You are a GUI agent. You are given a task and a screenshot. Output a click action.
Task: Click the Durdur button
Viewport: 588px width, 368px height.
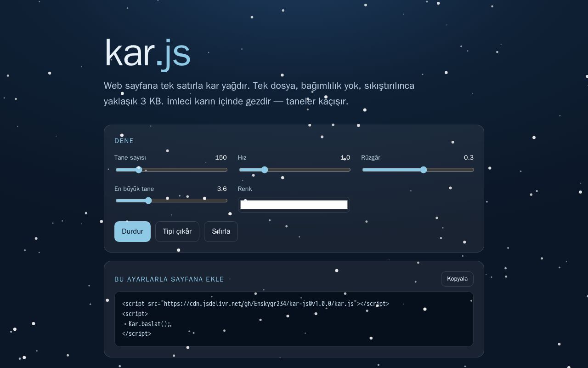(132, 231)
